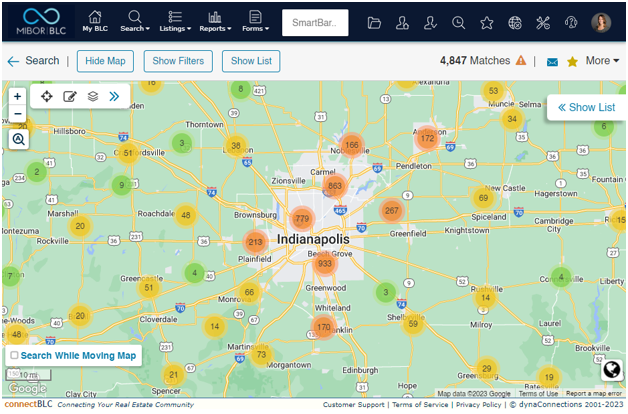The image size is (628, 414).
Task: Click the Hide Map button
Action: pos(105,61)
